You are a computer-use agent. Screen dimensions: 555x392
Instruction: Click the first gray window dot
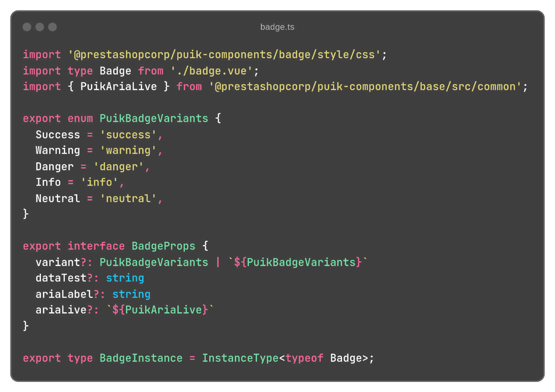(x=27, y=27)
